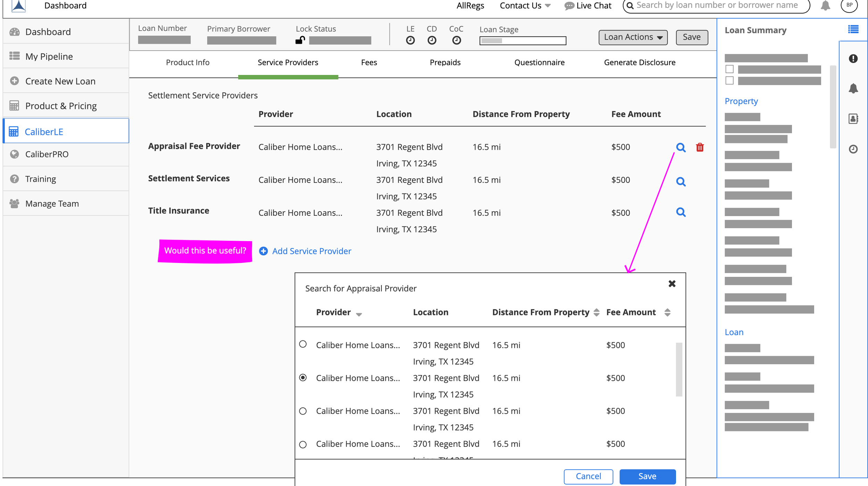Click the Add Service Provider link
The image size is (868, 486).
pyautogui.click(x=311, y=251)
